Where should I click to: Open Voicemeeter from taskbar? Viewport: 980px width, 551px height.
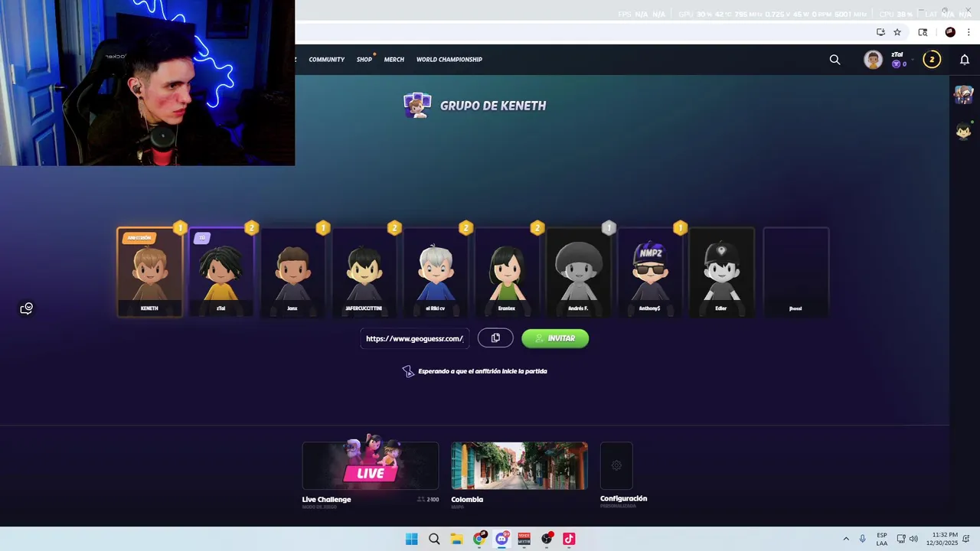[524, 539]
